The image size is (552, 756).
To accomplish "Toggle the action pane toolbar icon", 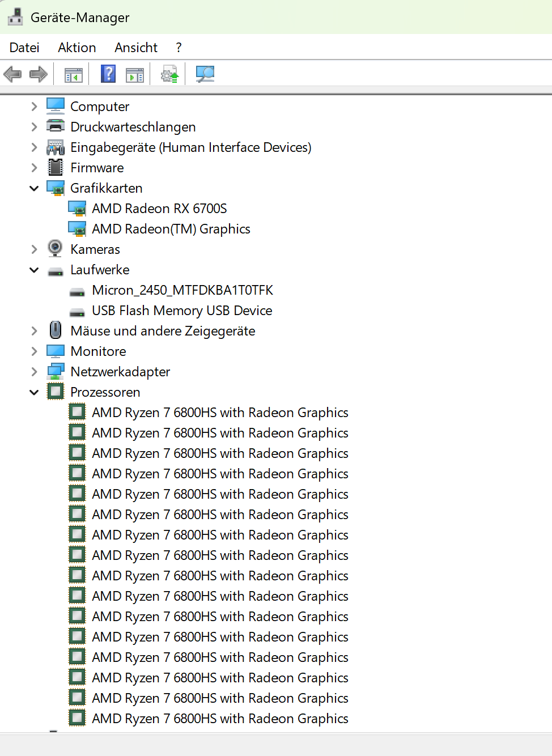I will click(x=135, y=74).
